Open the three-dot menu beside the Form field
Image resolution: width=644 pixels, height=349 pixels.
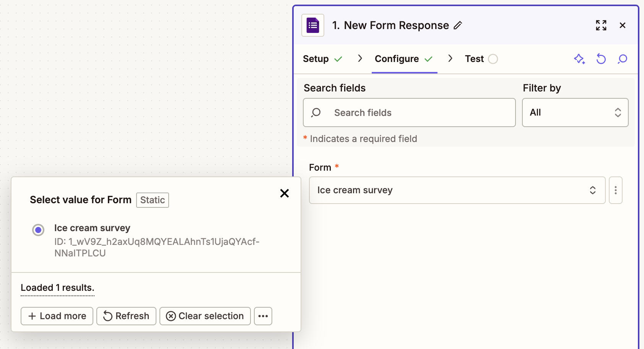pyautogui.click(x=615, y=190)
